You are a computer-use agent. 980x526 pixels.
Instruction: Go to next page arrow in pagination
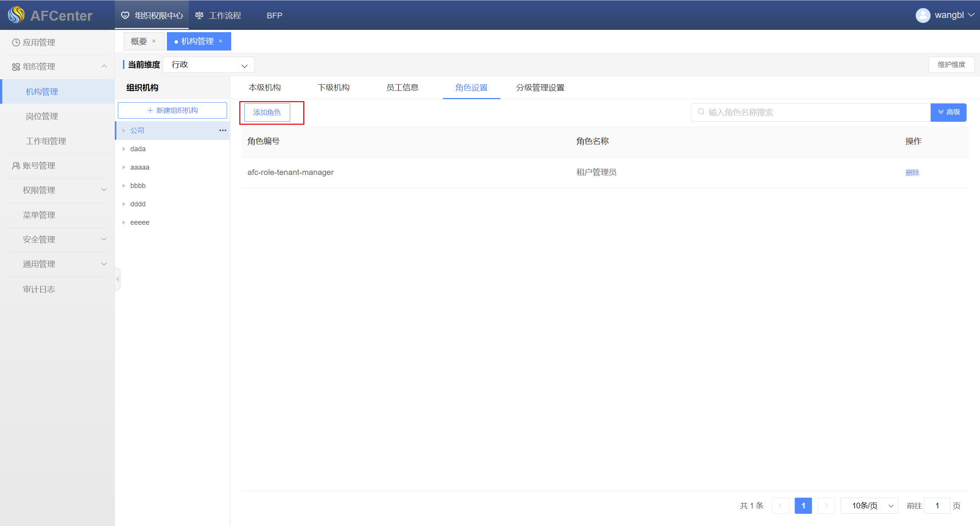click(826, 506)
